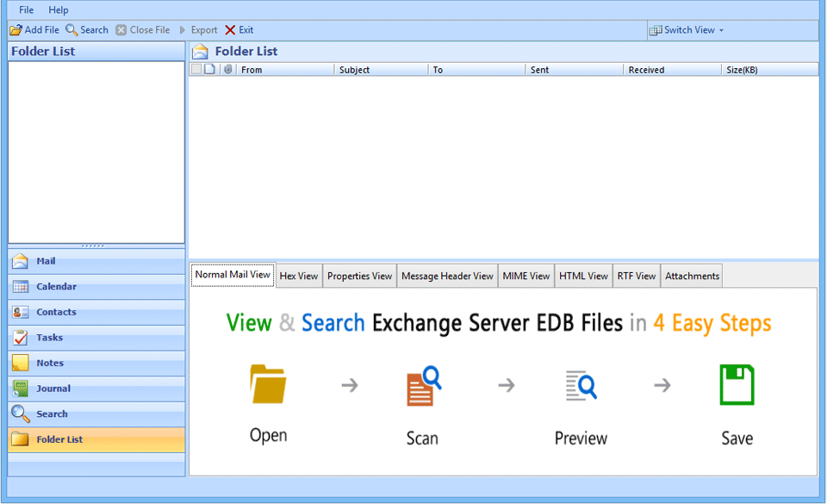The width and height of the screenshot is (827, 504).
Task: Click the attachment paperclip column icon
Action: coord(227,69)
